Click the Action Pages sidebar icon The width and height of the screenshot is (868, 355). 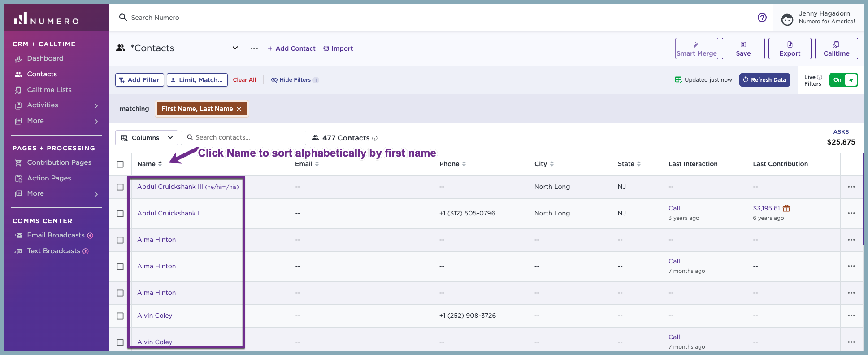(x=18, y=179)
